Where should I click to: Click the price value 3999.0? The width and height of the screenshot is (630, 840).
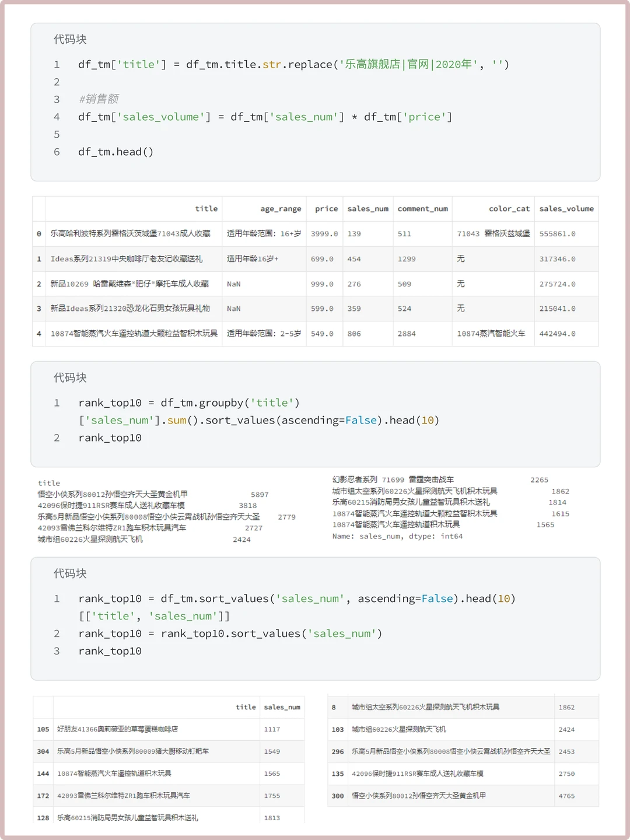[x=324, y=234]
